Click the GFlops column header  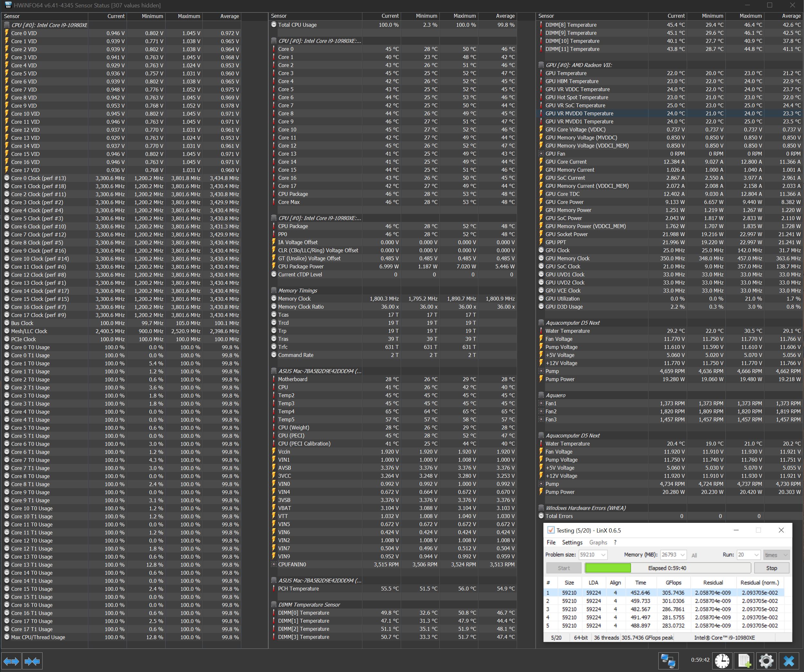pyautogui.click(x=673, y=583)
